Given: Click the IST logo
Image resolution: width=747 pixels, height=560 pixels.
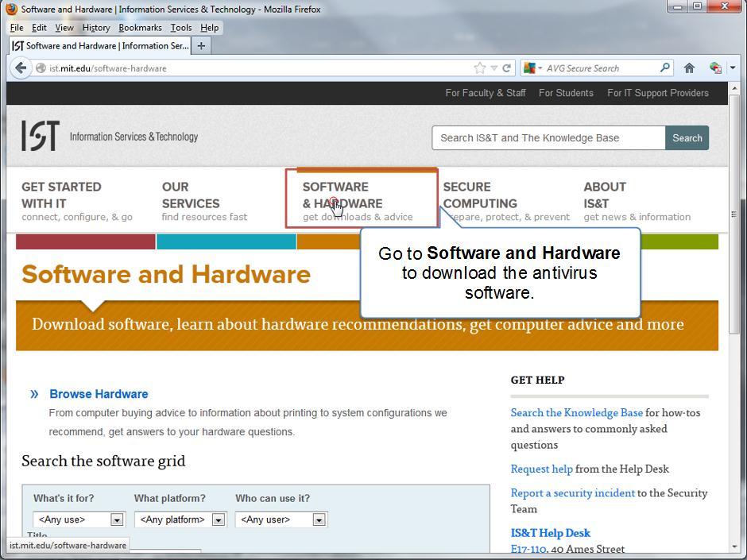Looking at the screenshot, I should pos(41,137).
